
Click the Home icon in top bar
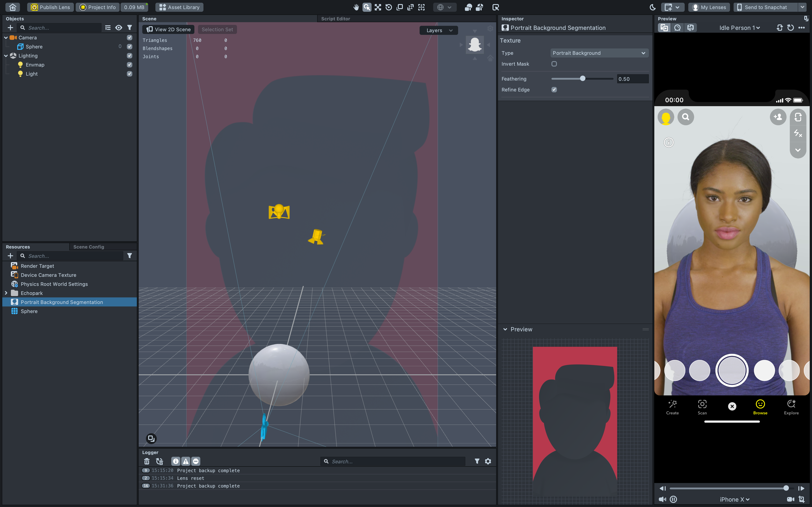click(x=12, y=7)
